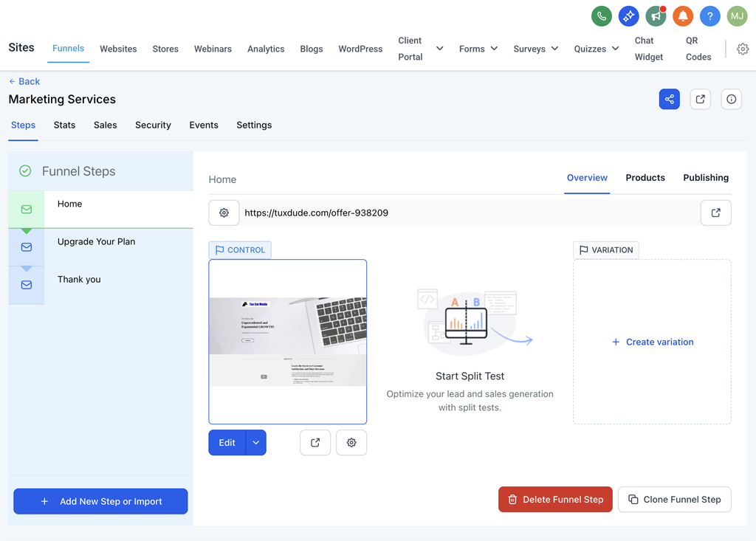The image size is (756, 541).
Task: Create a variation for split testing
Action: 652,342
